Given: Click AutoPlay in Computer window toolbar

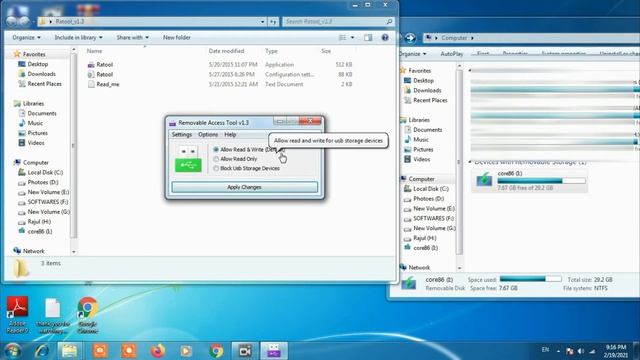Looking at the screenshot, I should [x=451, y=54].
